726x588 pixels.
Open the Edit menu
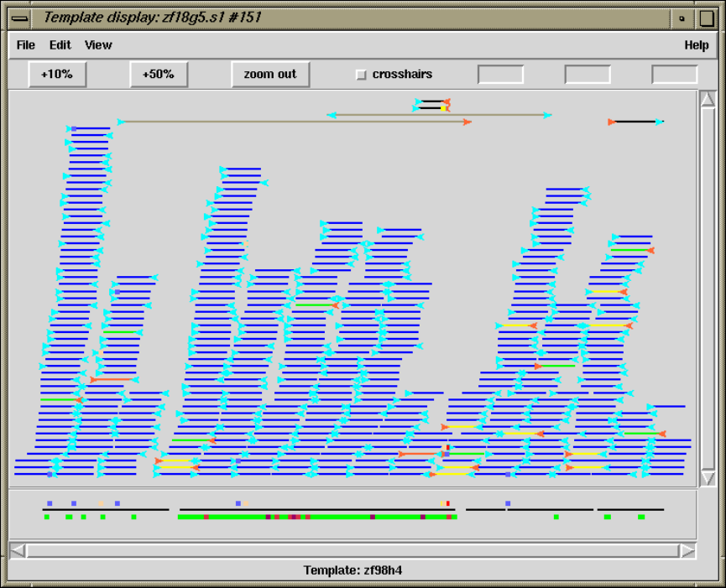click(x=60, y=44)
